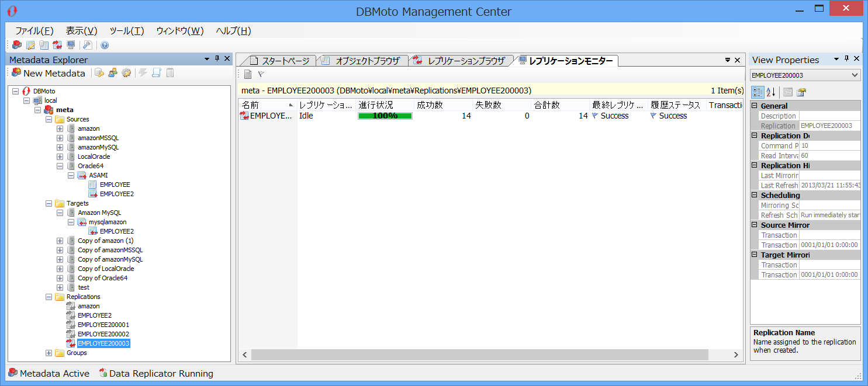Click the monitor list's right scroll arrow
The image size is (868, 386).
click(737, 354)
